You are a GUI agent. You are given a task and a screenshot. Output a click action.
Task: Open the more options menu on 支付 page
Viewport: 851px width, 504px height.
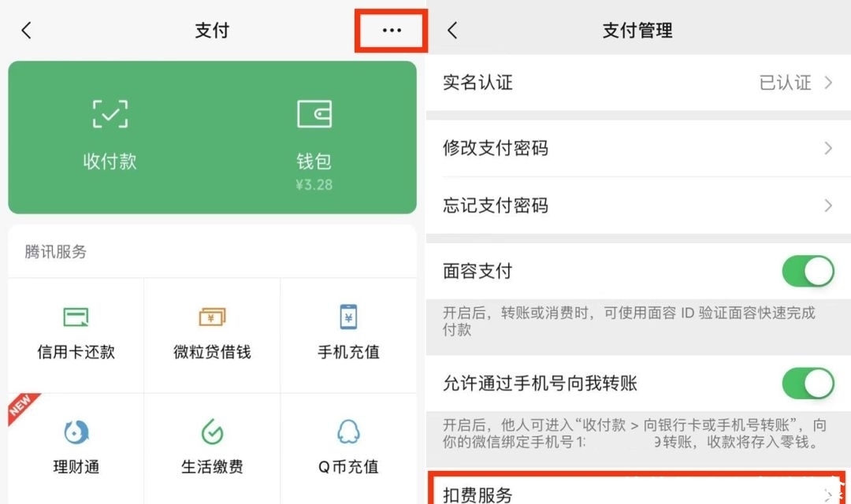(390, 30)
